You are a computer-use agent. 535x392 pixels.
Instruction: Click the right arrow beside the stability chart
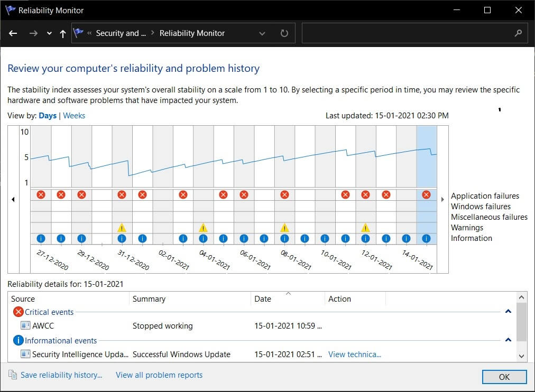coord(442,199)
